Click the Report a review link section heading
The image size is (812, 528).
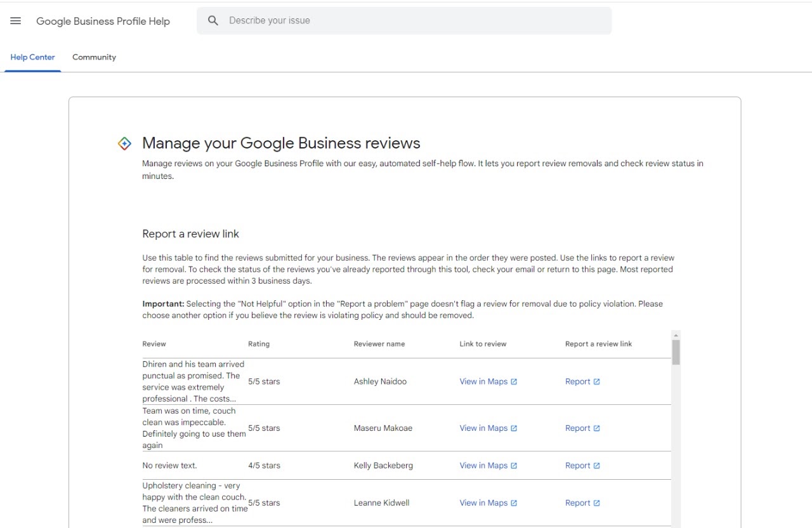[190, 234]
